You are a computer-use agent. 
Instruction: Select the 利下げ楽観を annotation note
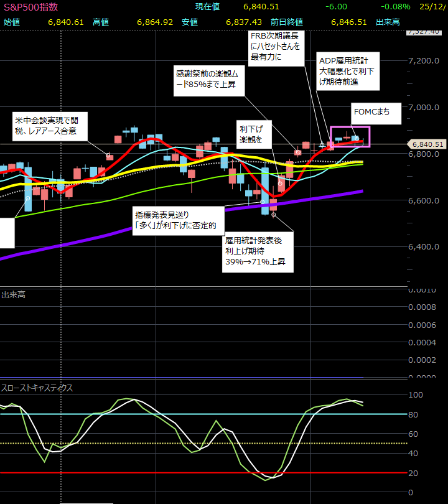coord(252,134)
